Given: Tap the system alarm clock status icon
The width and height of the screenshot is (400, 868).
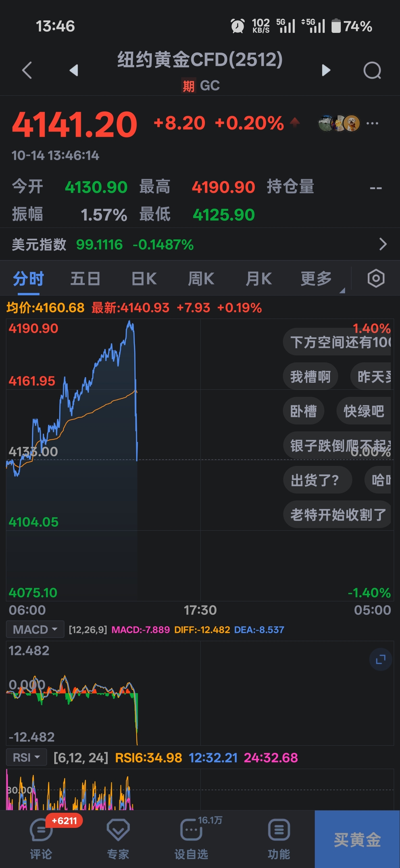Looking at the screenshot, I should click(x=237, y=26).
